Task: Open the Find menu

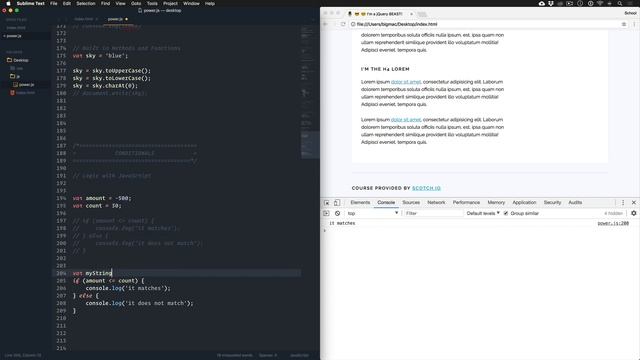Action: (105, 3)
